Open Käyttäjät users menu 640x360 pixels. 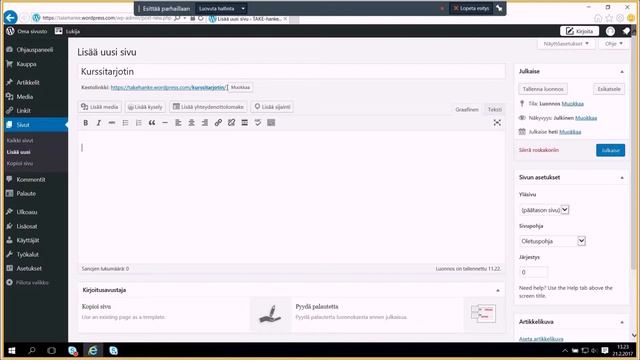(x=28, y=240)
